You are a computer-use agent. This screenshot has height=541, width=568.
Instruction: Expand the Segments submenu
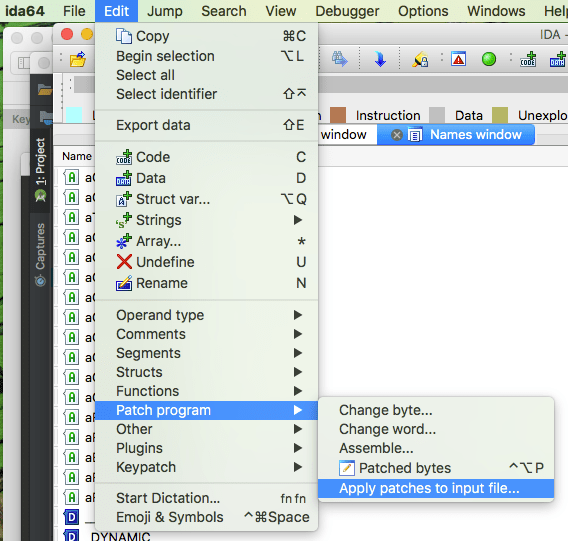pos(298,353)
